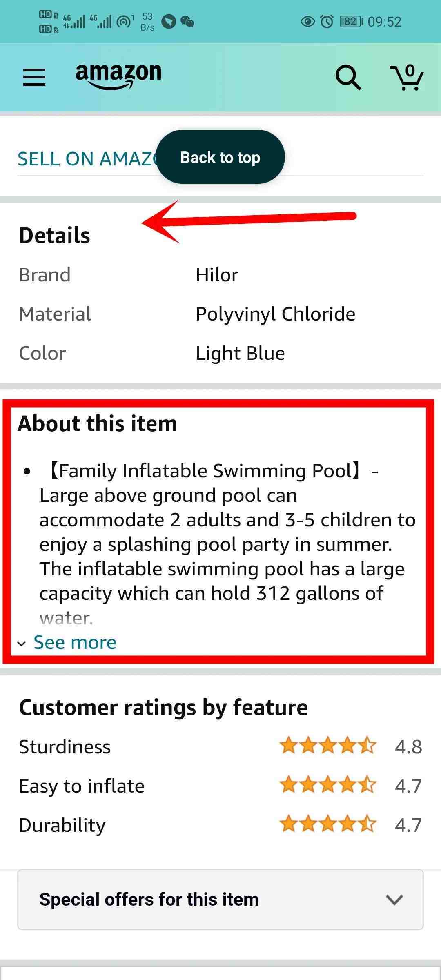Tap the Amazon logo
This screenshot has width=441, height=980.
[118, 76]
